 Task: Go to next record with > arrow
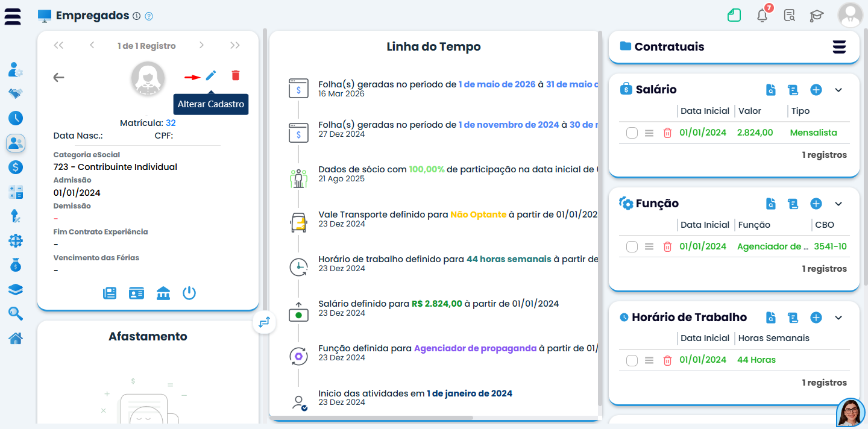201,45
